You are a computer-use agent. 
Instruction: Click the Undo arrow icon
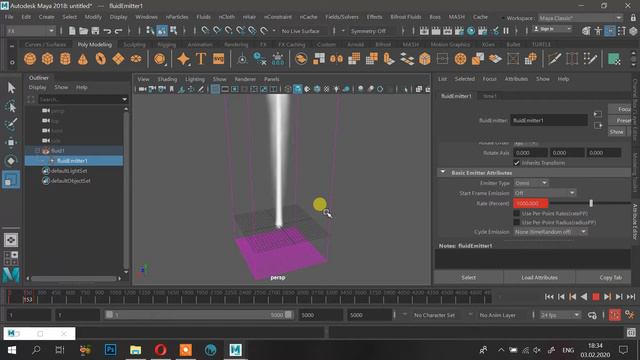pos(107,31)
